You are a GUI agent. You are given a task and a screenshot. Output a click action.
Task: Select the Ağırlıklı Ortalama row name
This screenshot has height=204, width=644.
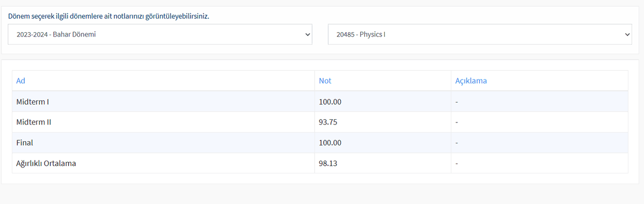46,163
